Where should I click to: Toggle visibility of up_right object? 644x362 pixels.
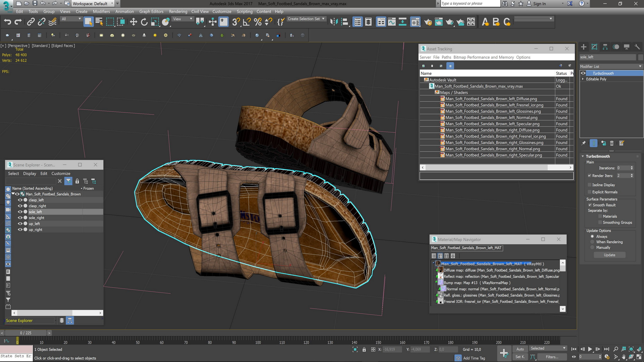pos(20,230)
